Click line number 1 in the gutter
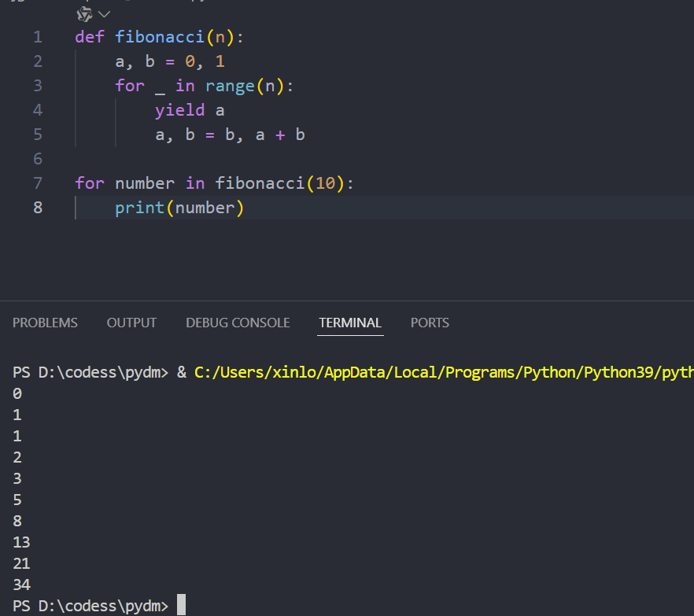The width and height of the screenshot is (694, 616). [x=38, y=37]
